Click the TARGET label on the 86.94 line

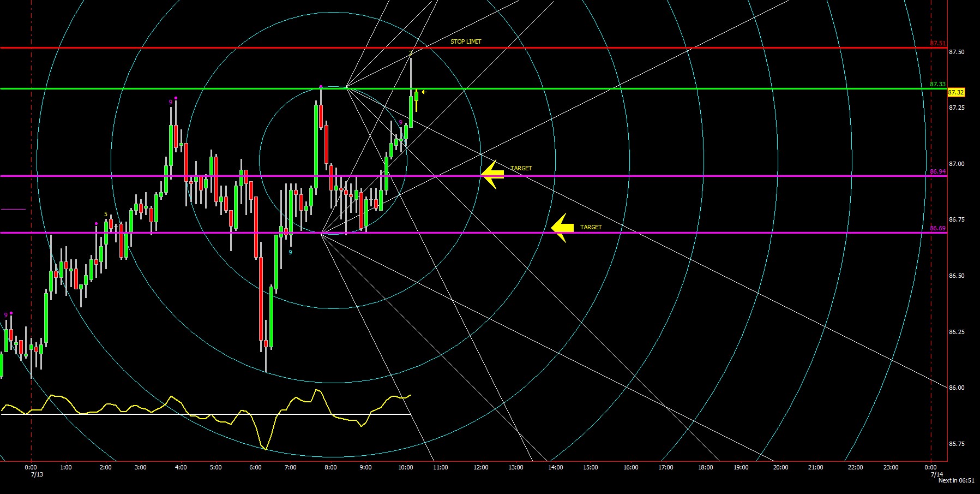click(x=521, y=168)
